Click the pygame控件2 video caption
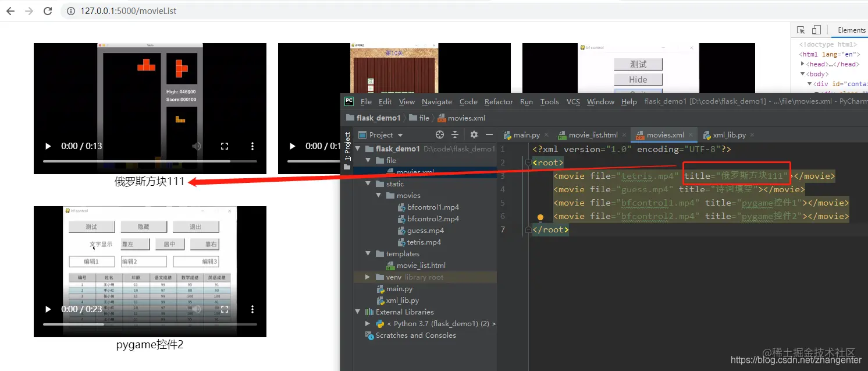This screenshot has width=868, height=371. 150,345
